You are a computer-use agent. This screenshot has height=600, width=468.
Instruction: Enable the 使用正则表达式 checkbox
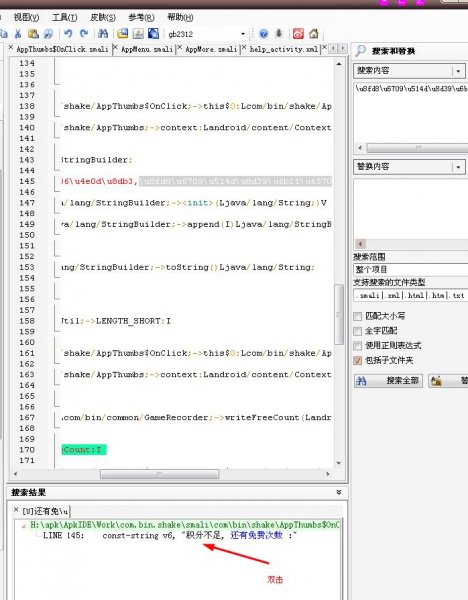[357, 346]
